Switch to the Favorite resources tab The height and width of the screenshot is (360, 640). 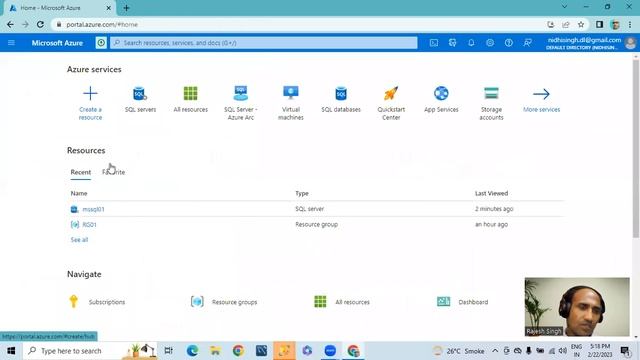(113, 172)
